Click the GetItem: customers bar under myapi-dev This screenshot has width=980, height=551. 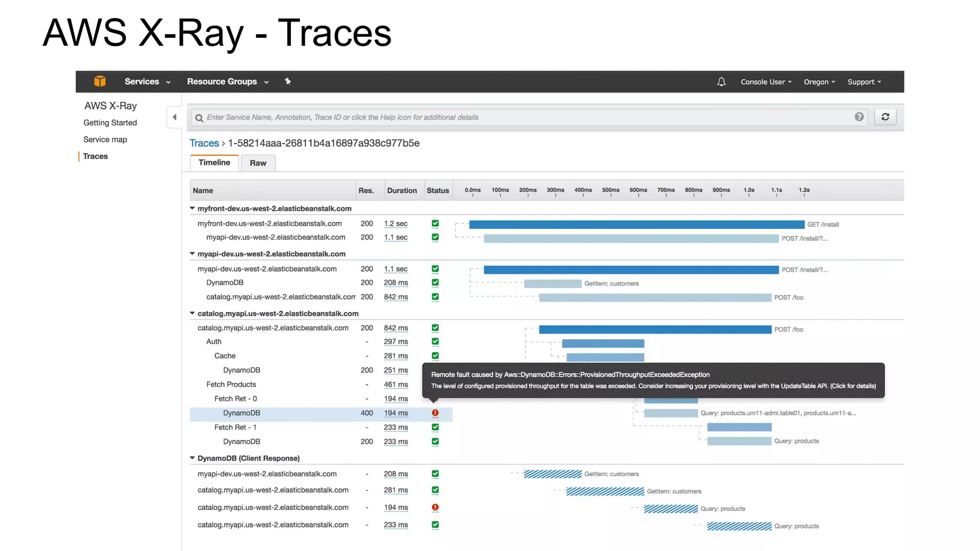pos(553,284)
